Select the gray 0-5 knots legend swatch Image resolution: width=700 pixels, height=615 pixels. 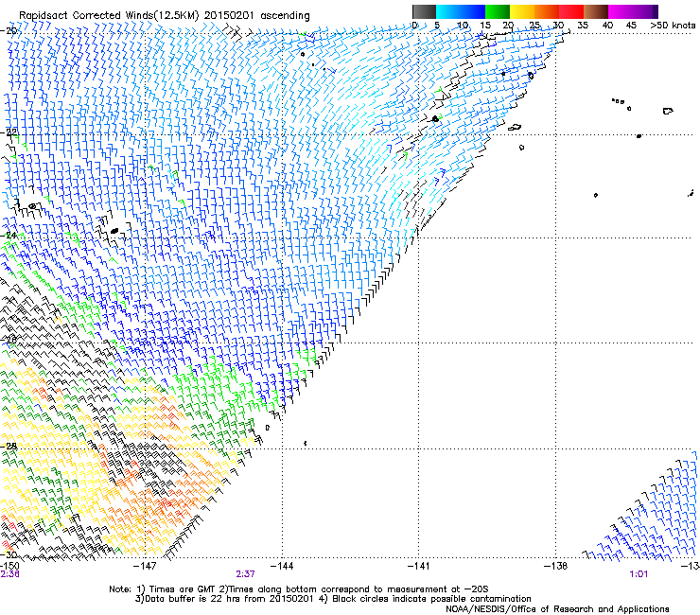point(424,11)
